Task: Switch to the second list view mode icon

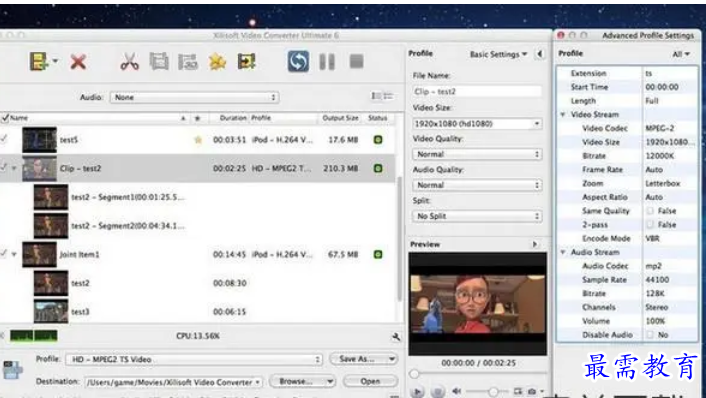Action: [x=388, y=96]
